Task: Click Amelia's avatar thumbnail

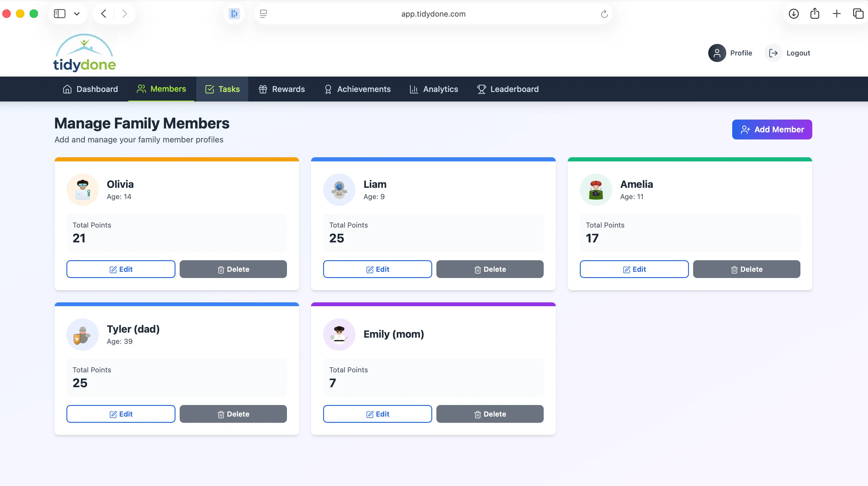Action: pos(596,190)
